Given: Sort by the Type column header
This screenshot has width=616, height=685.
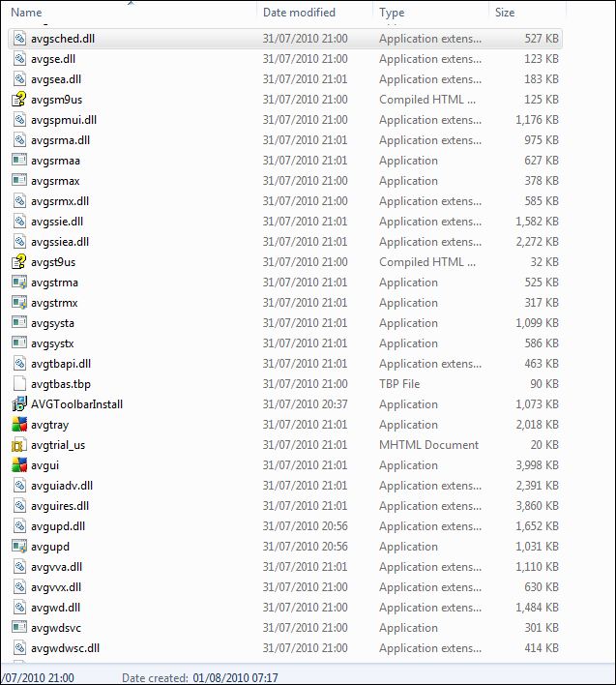Looking at the screenshot, I should pos(392,13).
